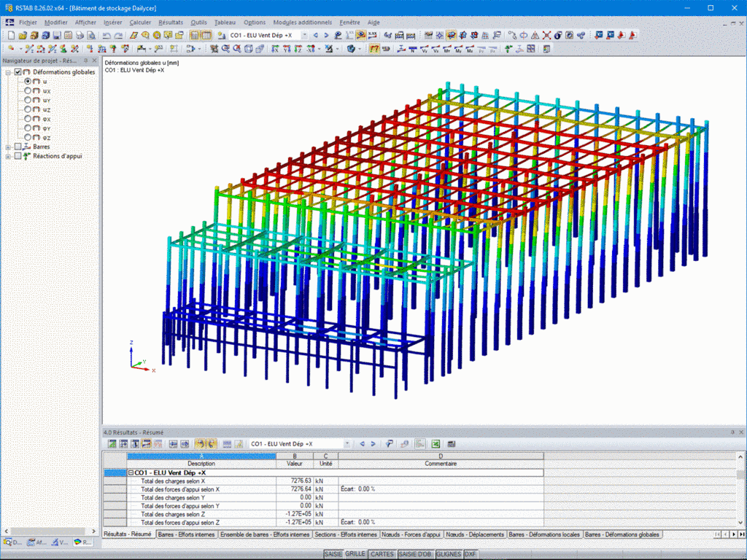
Task: Click the Undo arrow icon
Action: [107, 35]
